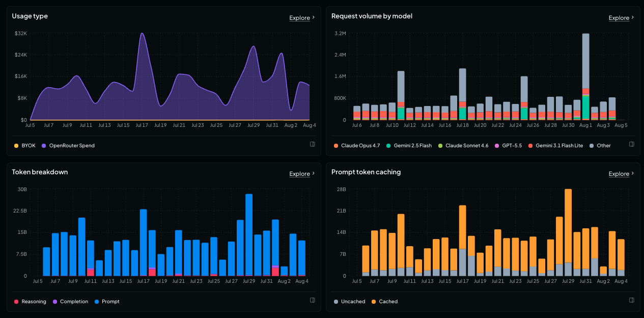Click the Aug 4 label in Usage type chart
This screenshot has height=318, width=644.
coord(310,125)
